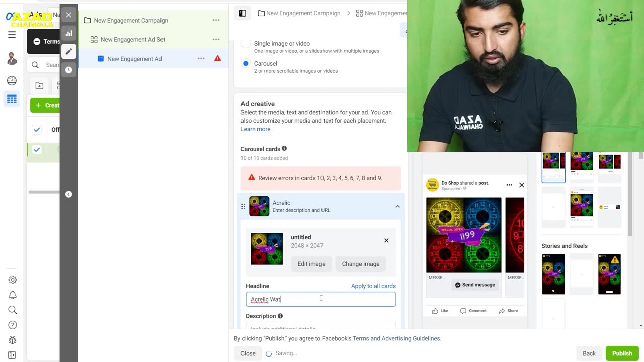Open the help question mark icon
Image resolution: width=644 pixels, height=362 pixels.
(x=13, y=325)
